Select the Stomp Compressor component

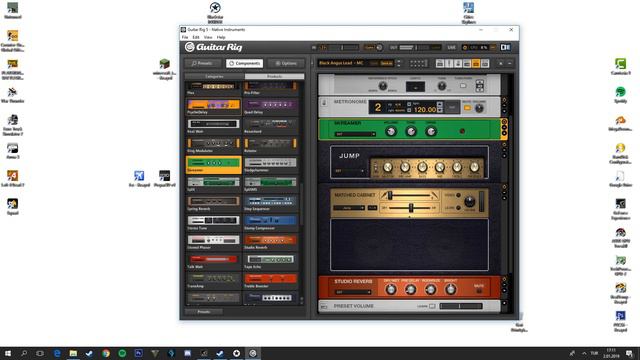tap(270, 222)
